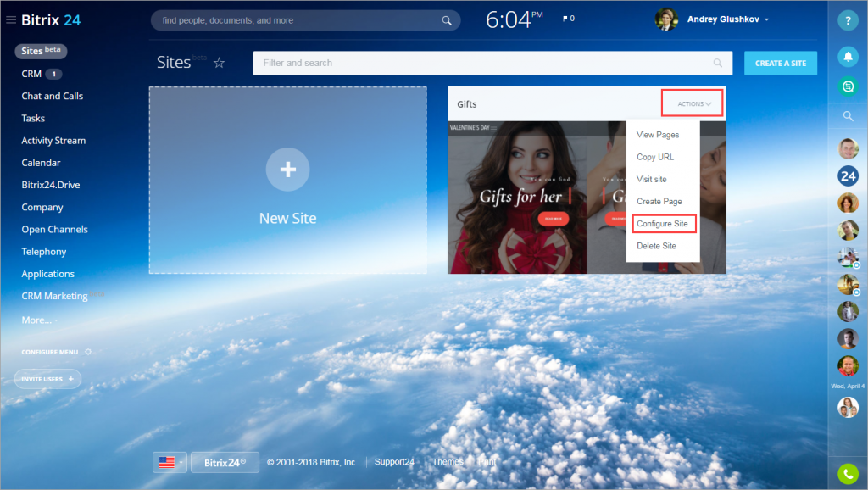Open Bitrix24.Drive
868x490 pixels.
click(50, 185)
